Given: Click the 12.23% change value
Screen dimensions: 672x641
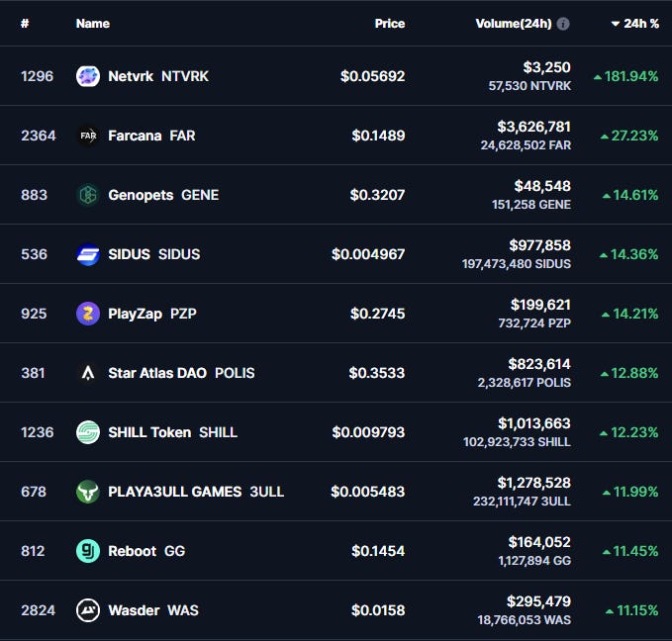Looking at the screenshot, I should click(x=634, y=432).
